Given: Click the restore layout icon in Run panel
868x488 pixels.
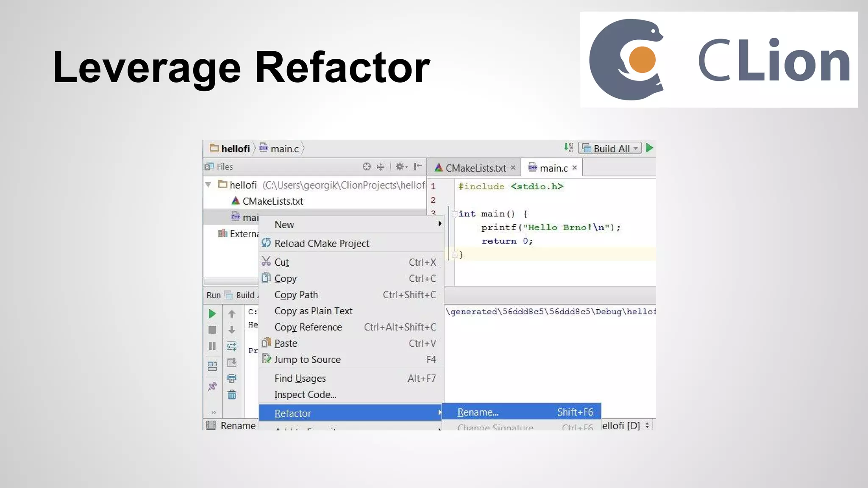Looking at the screenshot, I should coord(212,366).
